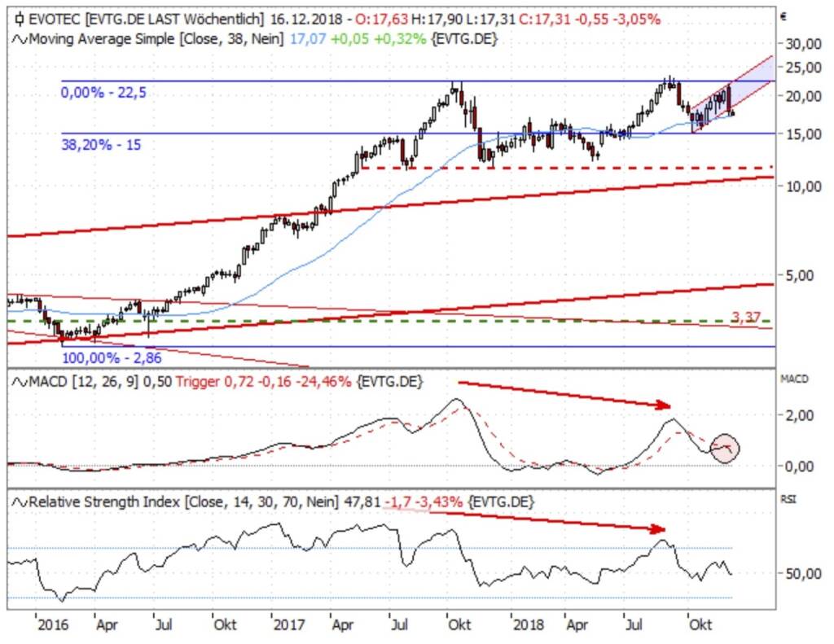Click the circled MACD crossover marker
Viewport: 834px width, 644px height.
(x=725, y=449)
